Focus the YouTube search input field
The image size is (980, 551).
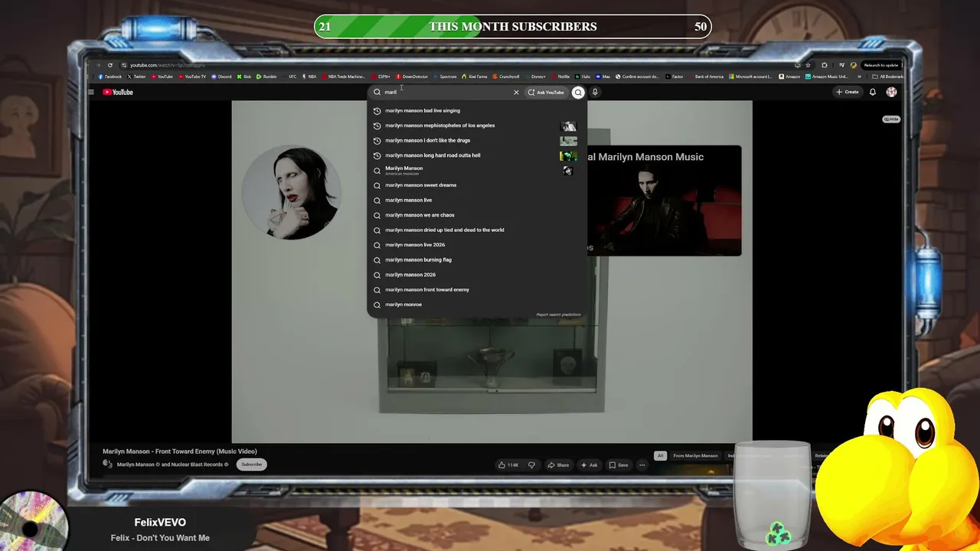click(446, 92)
